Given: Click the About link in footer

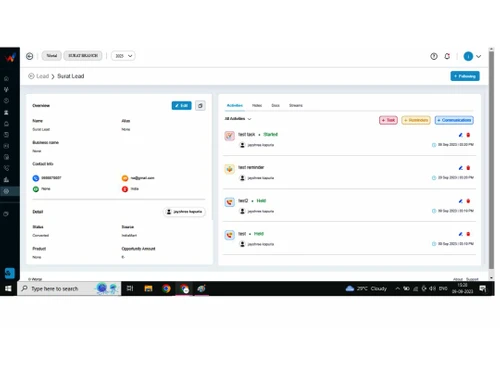Looking at the screenshot, I should coord(458,279).
